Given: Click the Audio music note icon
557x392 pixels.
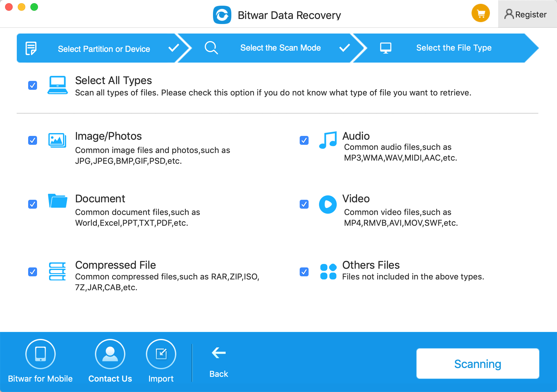Looking at the screenshot, I should click(x=328, y=140).
